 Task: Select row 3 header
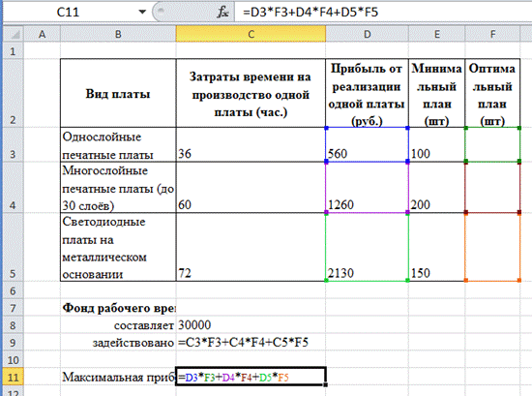click(x=13, y=144)
